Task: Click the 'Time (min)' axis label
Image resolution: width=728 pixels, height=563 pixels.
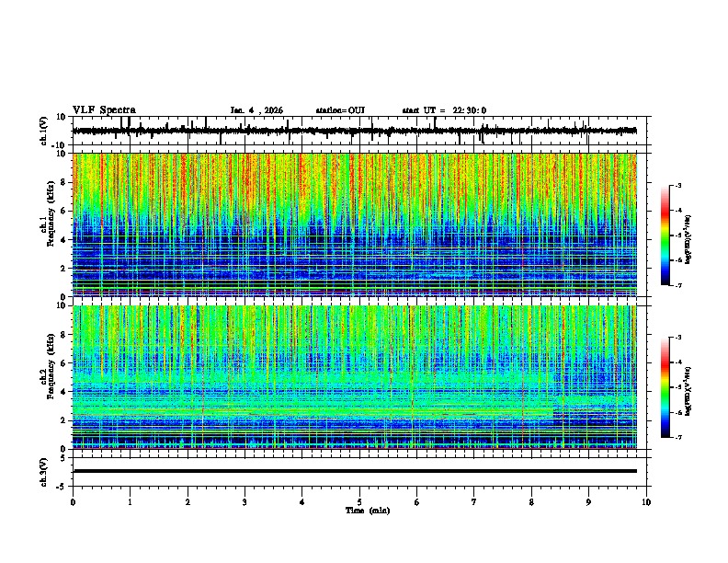Action: pos(368,511)
